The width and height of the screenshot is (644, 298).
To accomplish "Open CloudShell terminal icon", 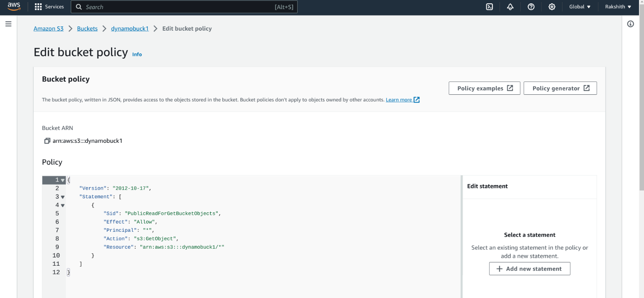I will pyautogui.click(x=489, y=7).
